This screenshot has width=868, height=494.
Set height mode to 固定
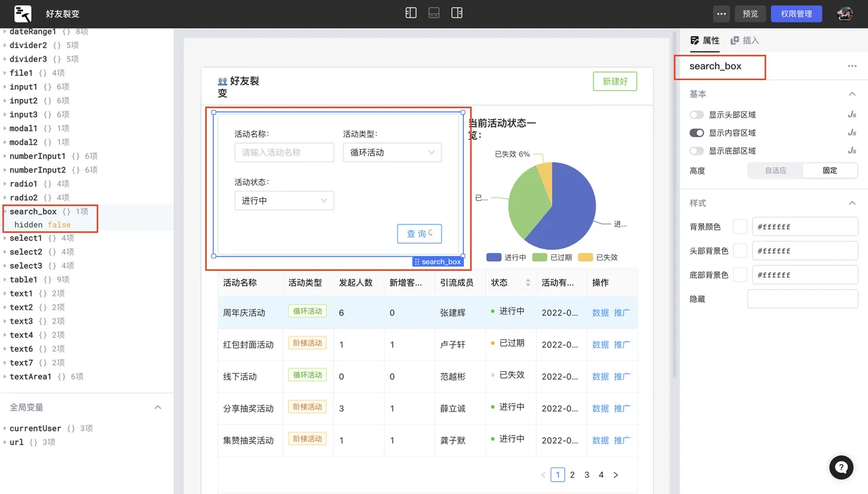coord(830,170)
